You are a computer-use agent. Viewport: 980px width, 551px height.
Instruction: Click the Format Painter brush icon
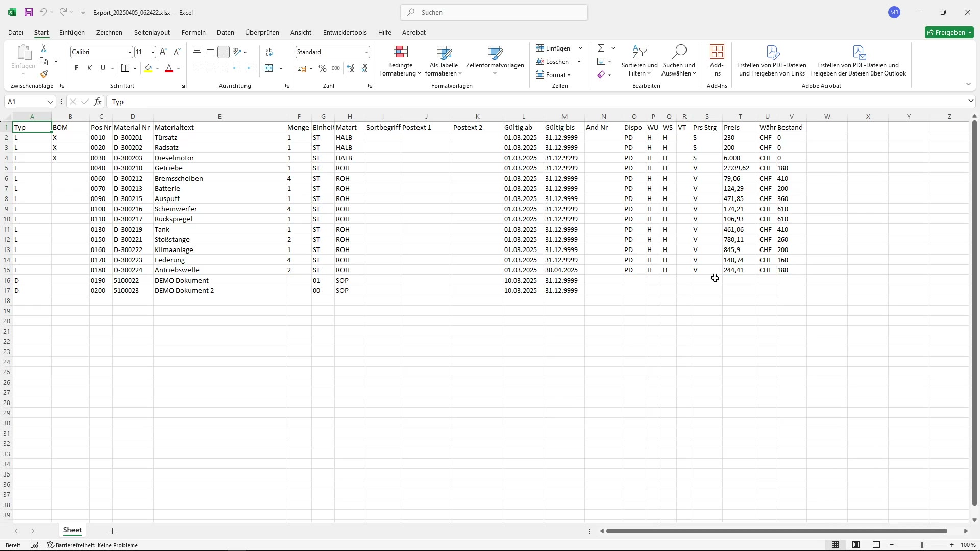[x=44, y=74]
